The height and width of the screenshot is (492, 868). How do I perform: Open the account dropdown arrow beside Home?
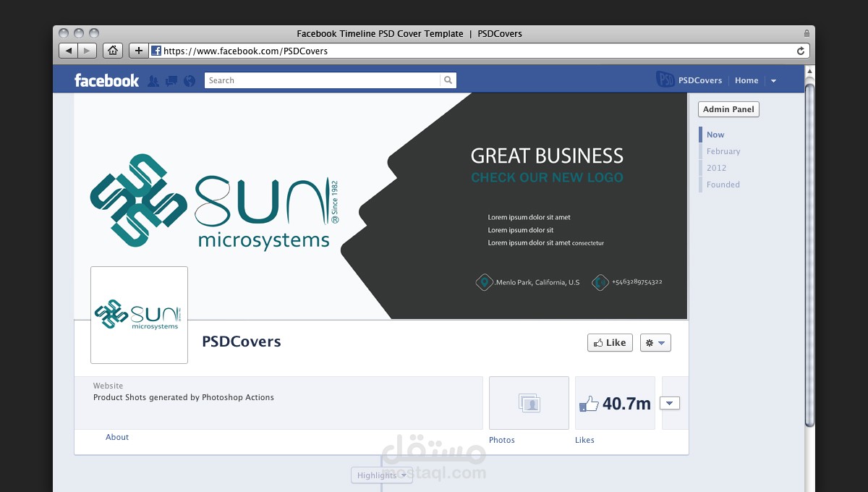[x=773, y=81]
